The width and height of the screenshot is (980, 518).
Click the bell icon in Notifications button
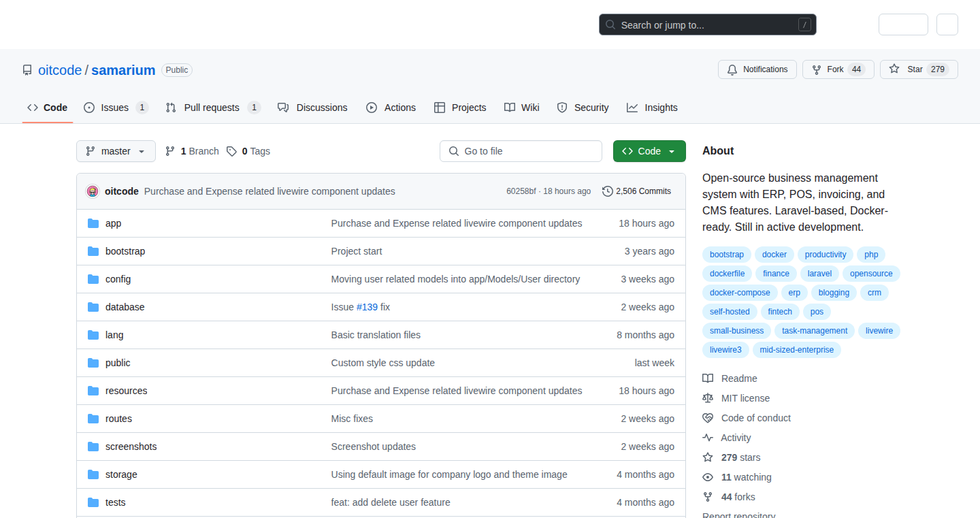coord(732,69)
